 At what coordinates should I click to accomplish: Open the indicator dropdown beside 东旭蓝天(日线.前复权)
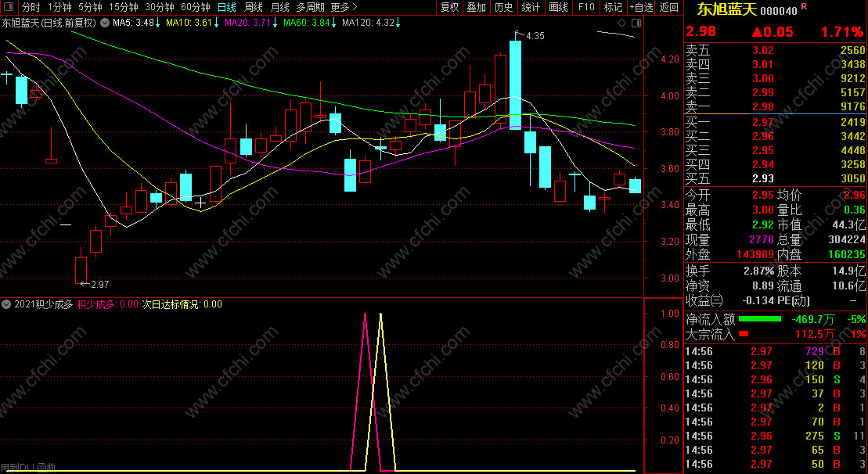pos(105,23)
